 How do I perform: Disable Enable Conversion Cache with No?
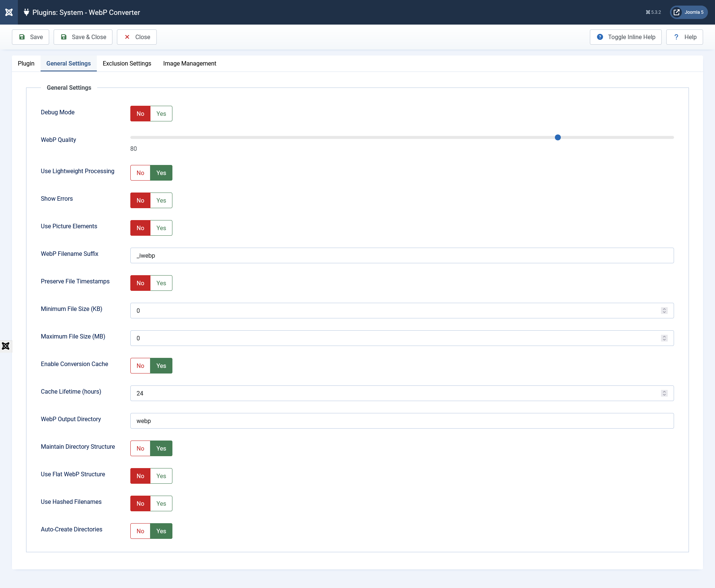point(140,366)
